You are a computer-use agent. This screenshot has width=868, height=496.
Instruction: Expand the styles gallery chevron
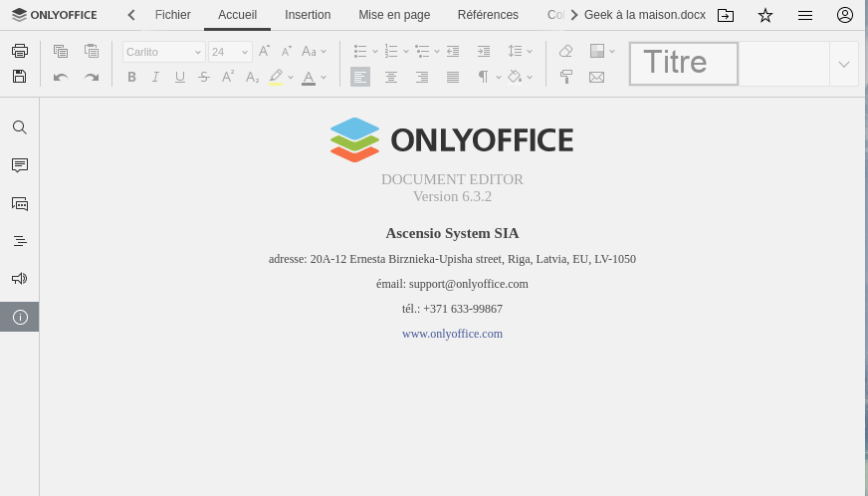click(x=844, y=65)
